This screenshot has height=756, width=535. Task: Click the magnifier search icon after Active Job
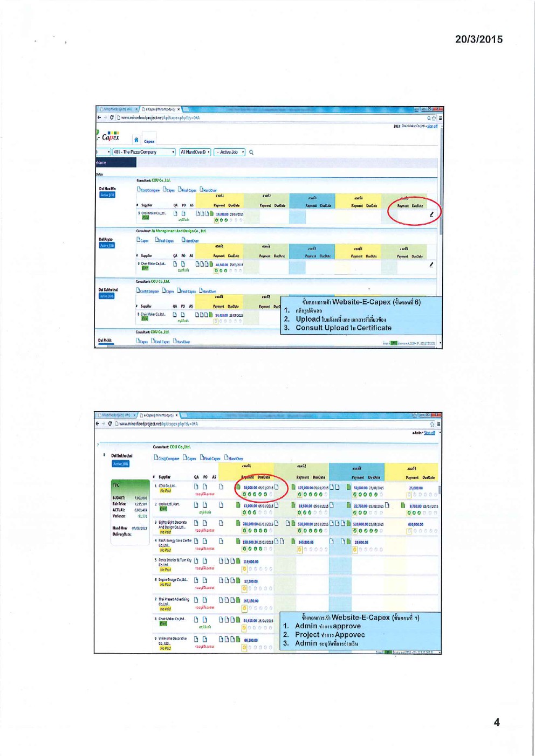point(251,152)
